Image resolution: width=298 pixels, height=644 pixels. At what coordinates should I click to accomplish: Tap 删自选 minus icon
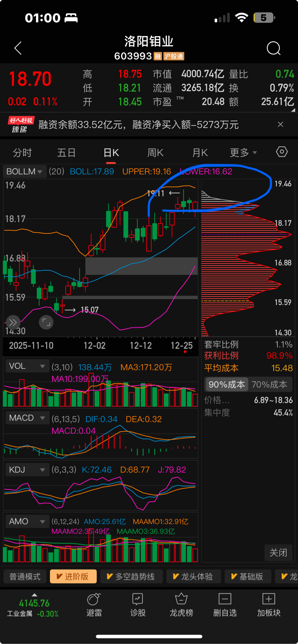tap(225, 599)
